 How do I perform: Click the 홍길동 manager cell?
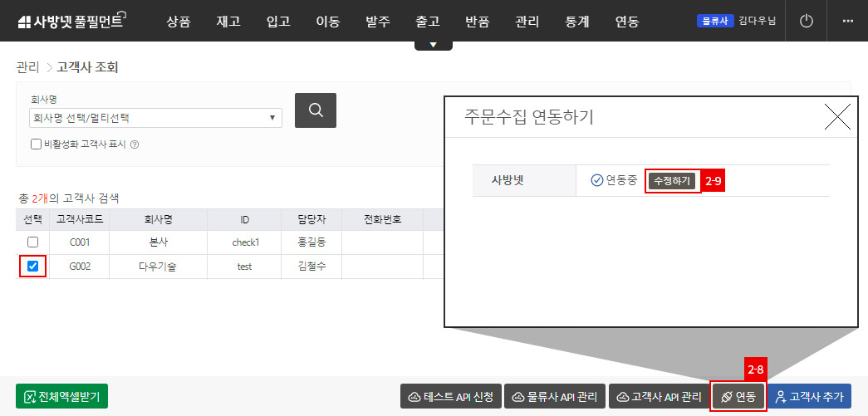[311, 242]
